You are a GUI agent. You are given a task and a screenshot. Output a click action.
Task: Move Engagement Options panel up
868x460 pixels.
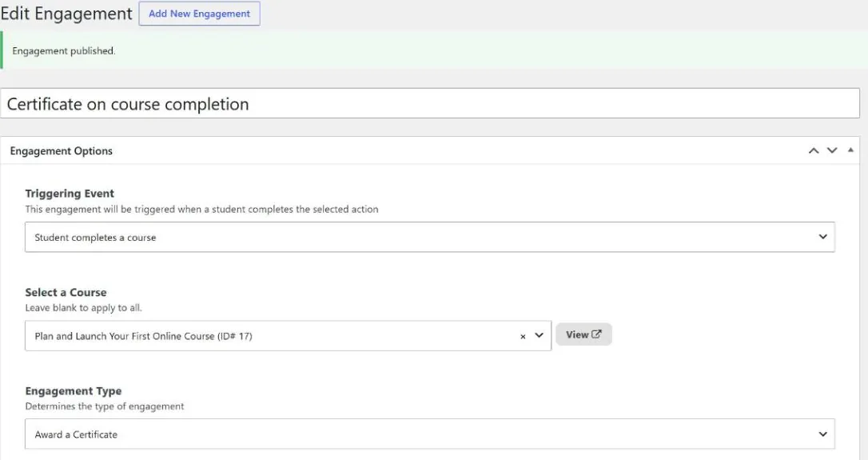click(813, 150)
